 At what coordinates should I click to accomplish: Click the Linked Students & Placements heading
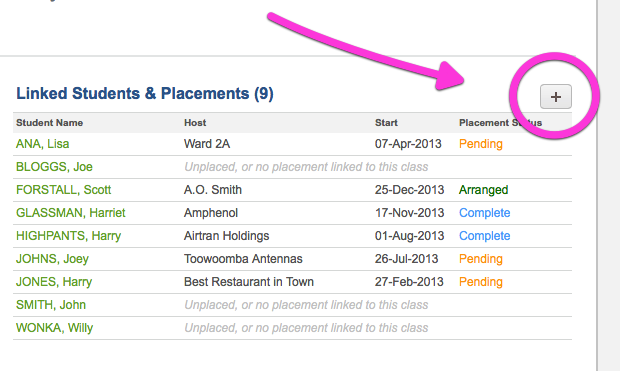point(145,94)
